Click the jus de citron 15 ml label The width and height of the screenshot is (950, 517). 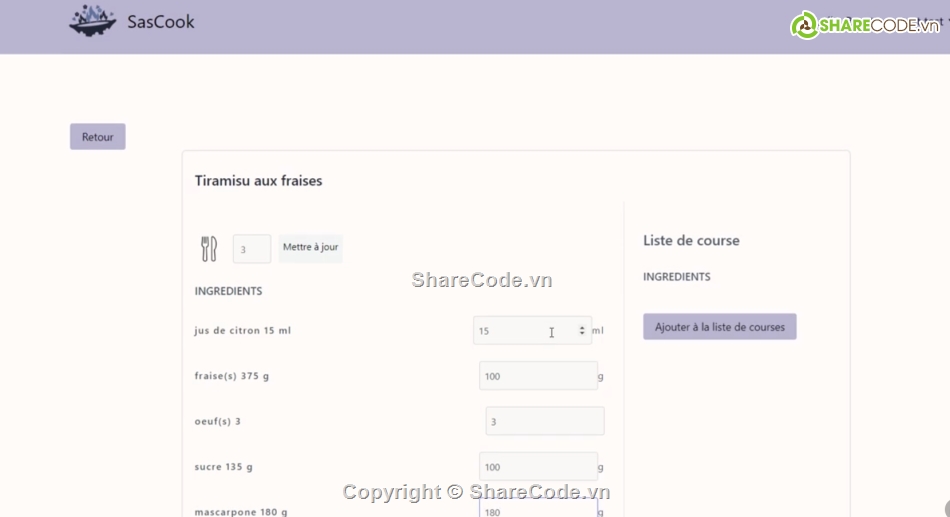[242, 331]
